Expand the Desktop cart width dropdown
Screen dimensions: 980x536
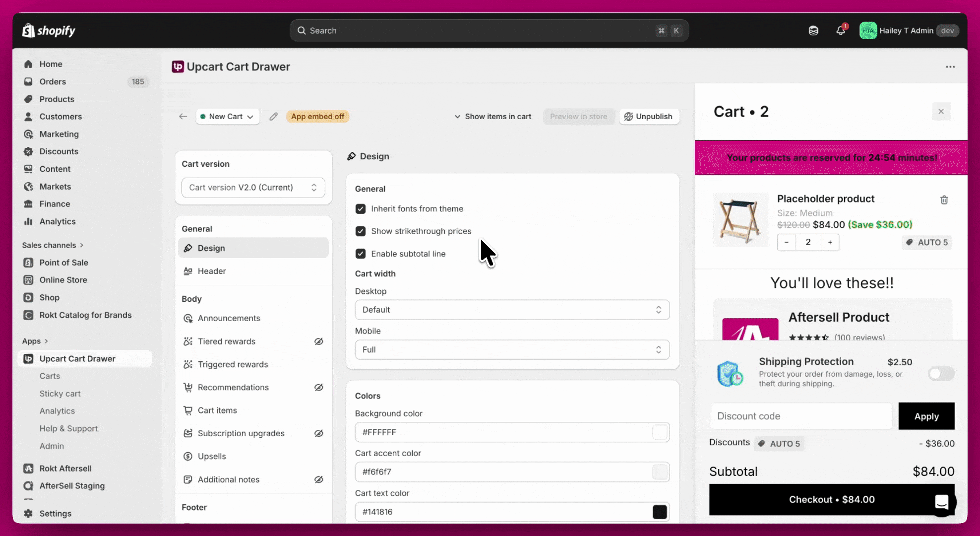[512, 310]
